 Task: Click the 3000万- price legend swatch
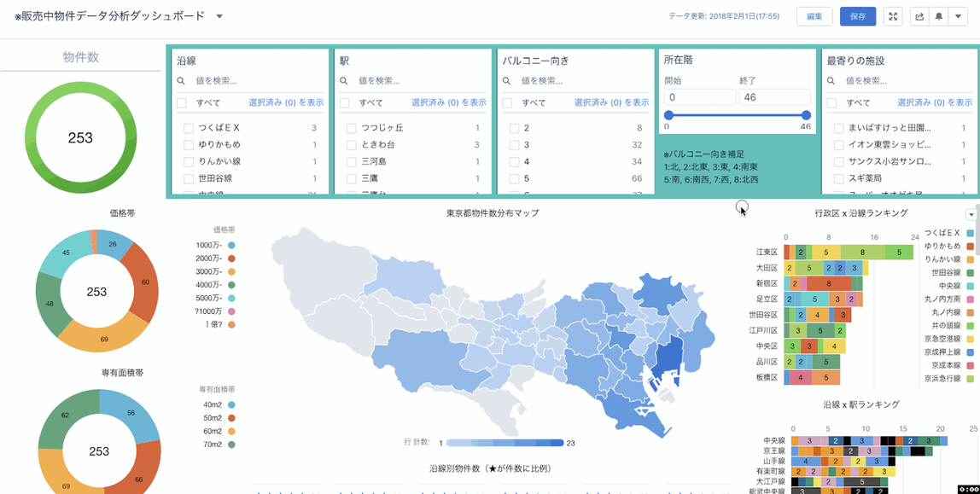tap(232, 271)
